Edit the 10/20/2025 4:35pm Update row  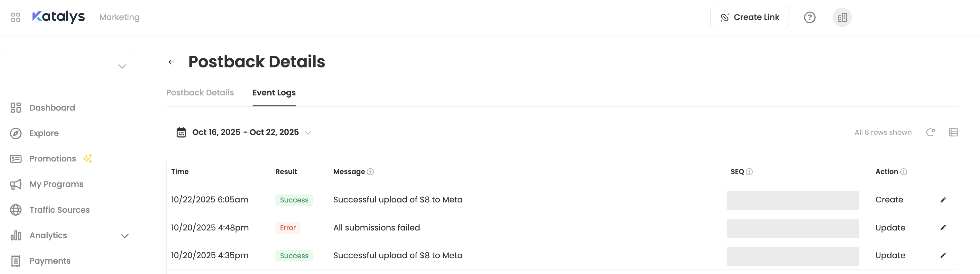pyautogui.click(x=943, y=255)
